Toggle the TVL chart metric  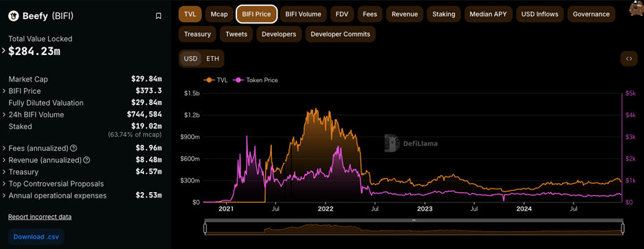point(190,14)
